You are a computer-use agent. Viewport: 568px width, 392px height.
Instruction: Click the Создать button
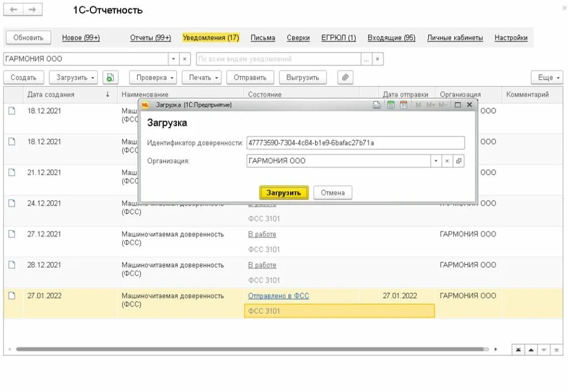pos(23,78)
